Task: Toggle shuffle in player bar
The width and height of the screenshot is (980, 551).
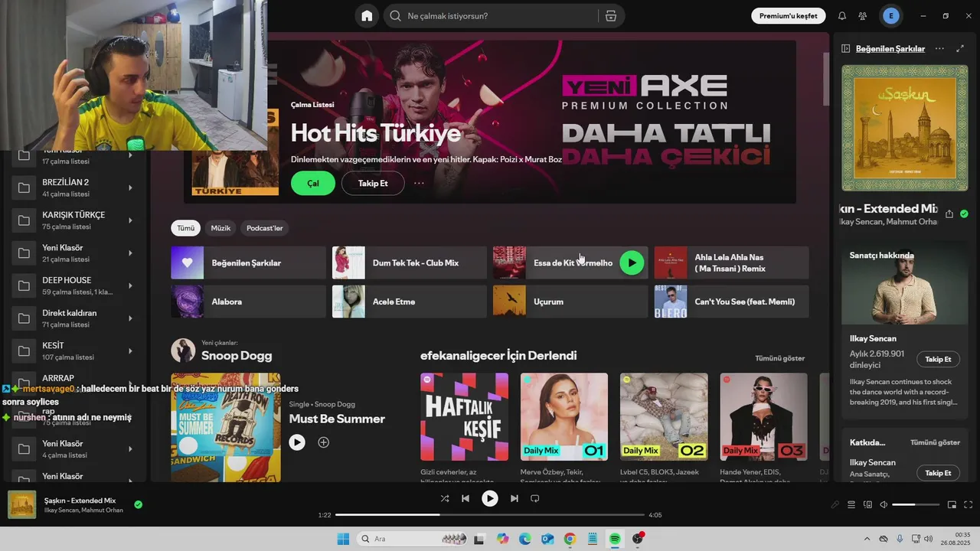Action: click(444, 498)
